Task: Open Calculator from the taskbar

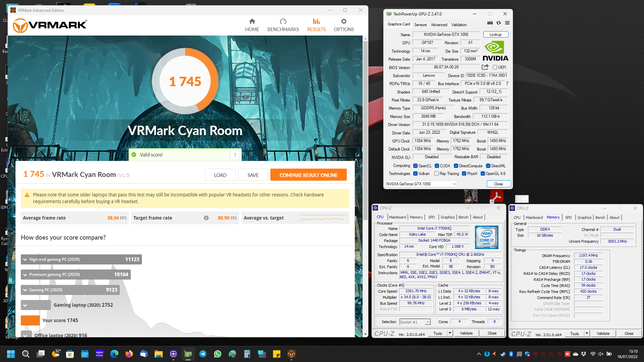Action: 247,354
